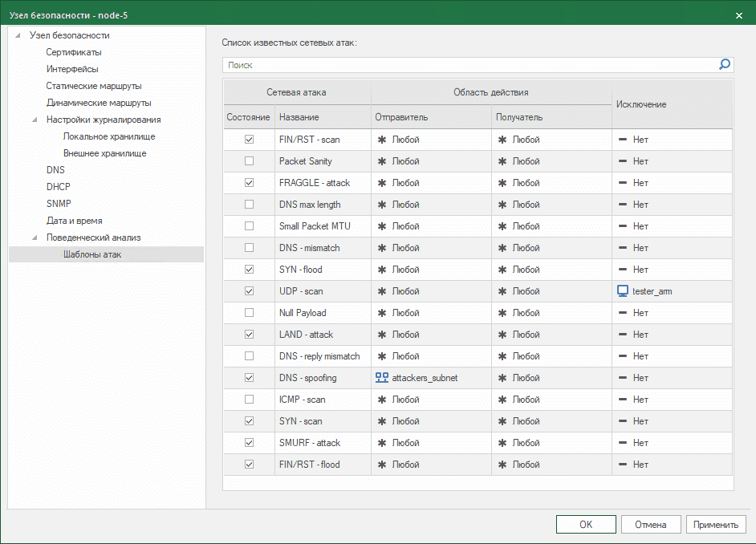
Task: Click asterisk icon in SMURF - attack sender
Action: [x=382, y=443]
